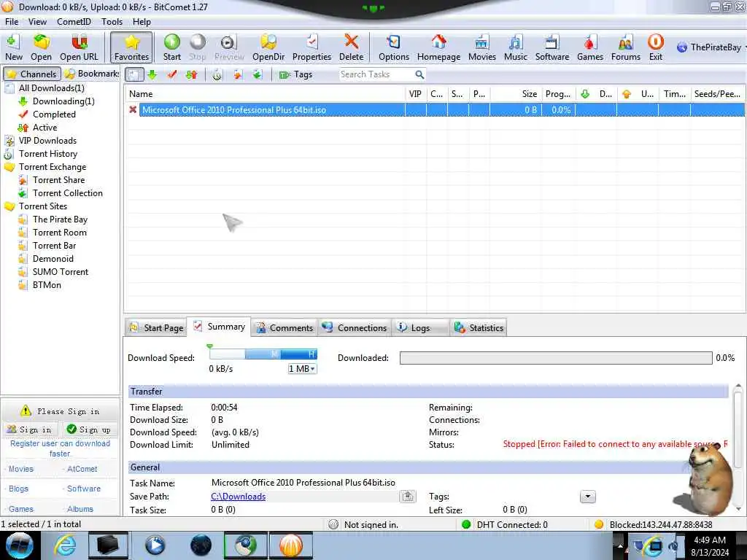Click the Open URL magnet icon
The image size is (747, 560).
click(79, 47)
